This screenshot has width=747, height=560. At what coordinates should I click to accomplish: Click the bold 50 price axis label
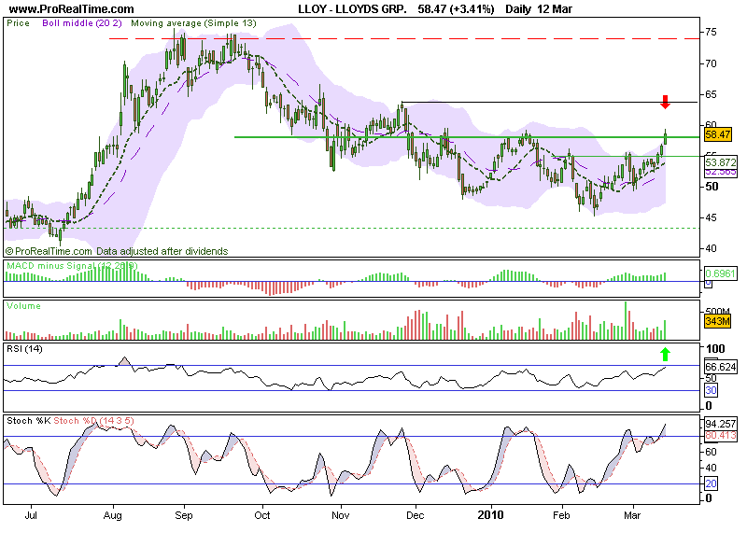712,186
